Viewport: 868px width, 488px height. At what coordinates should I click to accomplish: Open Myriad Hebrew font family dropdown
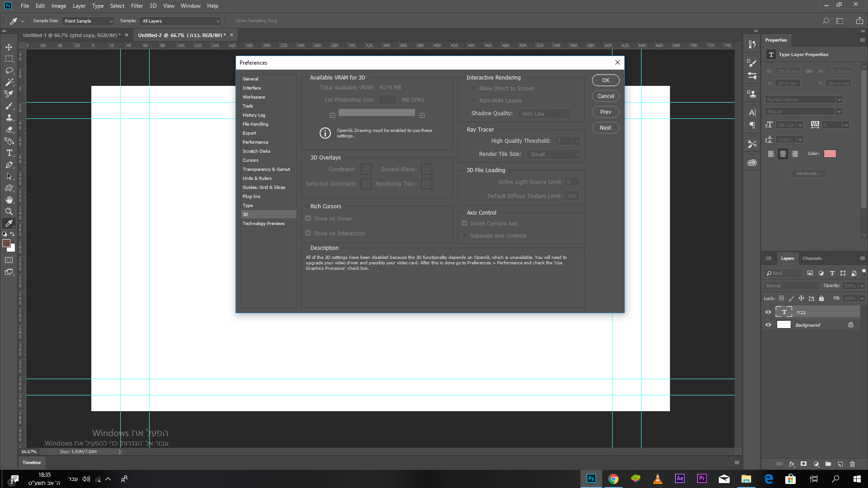coord(839,99)
